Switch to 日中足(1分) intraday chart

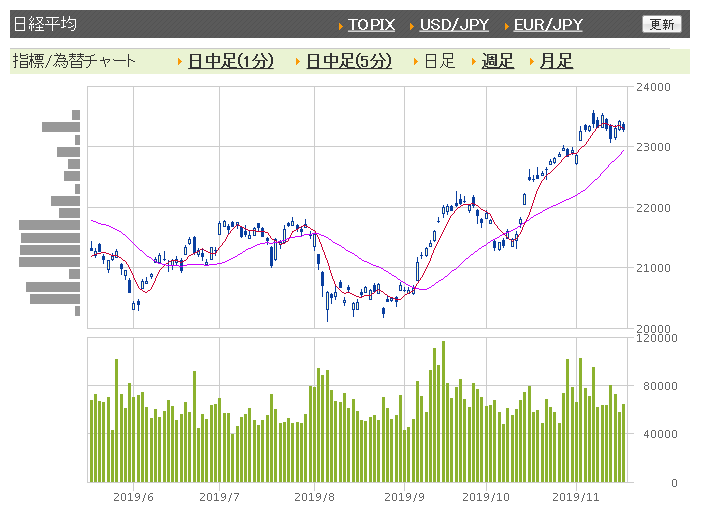[231, 61]
